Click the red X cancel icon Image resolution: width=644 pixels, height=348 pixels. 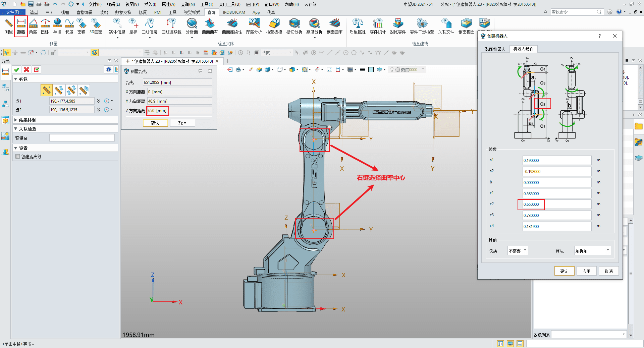(x=26, y=69)
